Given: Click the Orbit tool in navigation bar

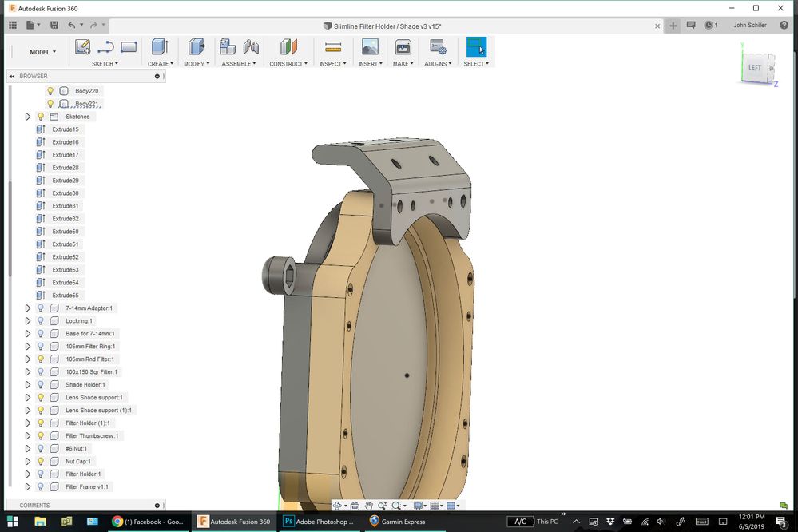Looking at the screenshot, I should tap(338, 506).
